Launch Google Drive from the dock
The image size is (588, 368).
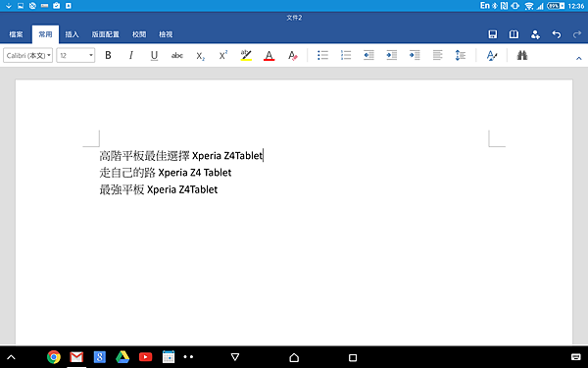(122, 357)
